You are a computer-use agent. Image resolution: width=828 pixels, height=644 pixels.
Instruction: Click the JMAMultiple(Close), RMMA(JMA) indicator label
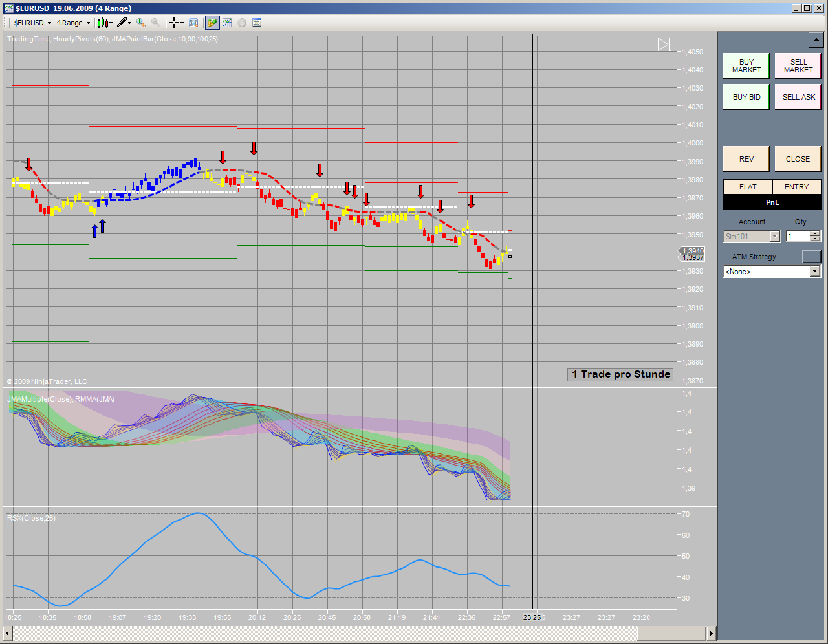[x=61, y=399]
